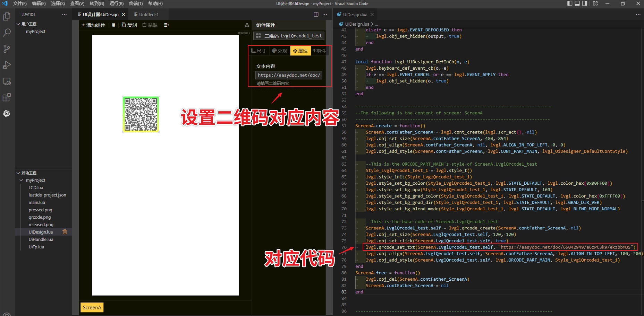Click the LUATIDE chip icon in activity bar
This screenshot has height=316, width=644.
click(7, 113)
